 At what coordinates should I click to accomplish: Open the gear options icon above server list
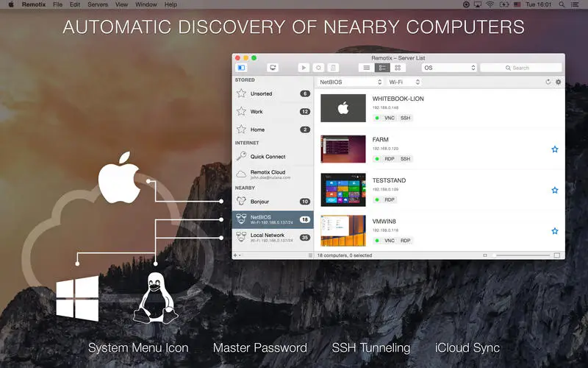(x=559, y=82)
